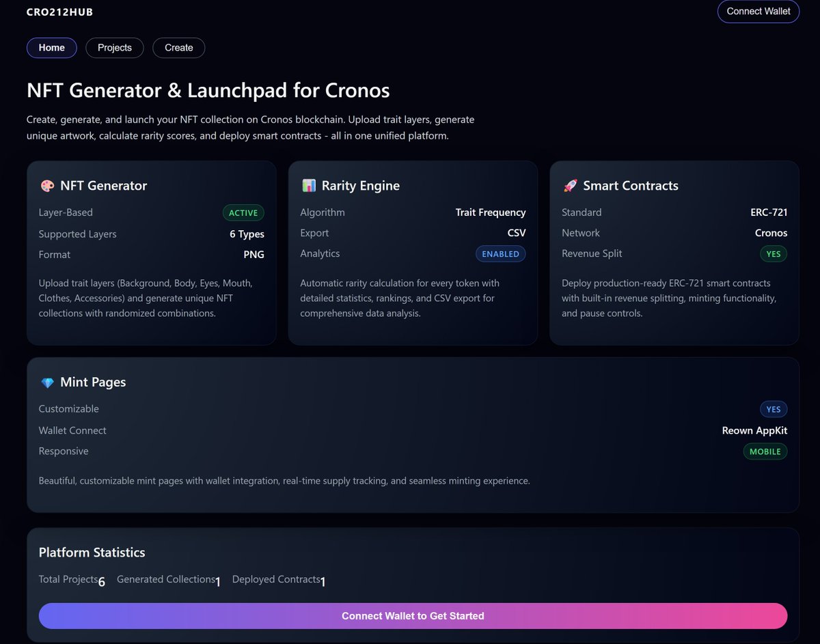Click the Reown AppKit value

click(x=755, y=431)
